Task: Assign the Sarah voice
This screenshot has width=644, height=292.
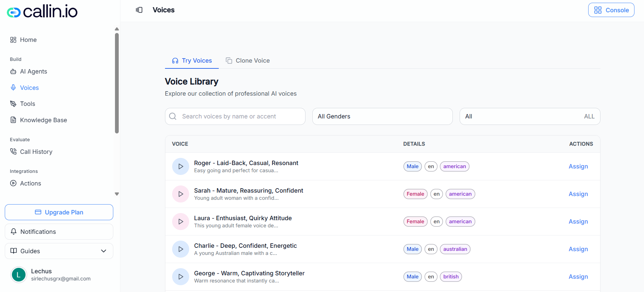Action: (578, 194)
